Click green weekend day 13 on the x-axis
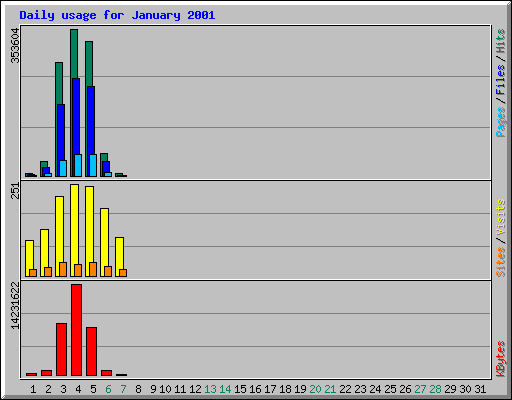 pyautogui.click(x=210, y=389)
